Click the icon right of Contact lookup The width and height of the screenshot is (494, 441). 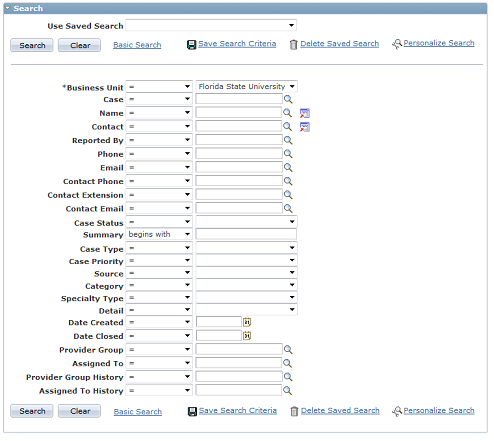coord(305,127)
